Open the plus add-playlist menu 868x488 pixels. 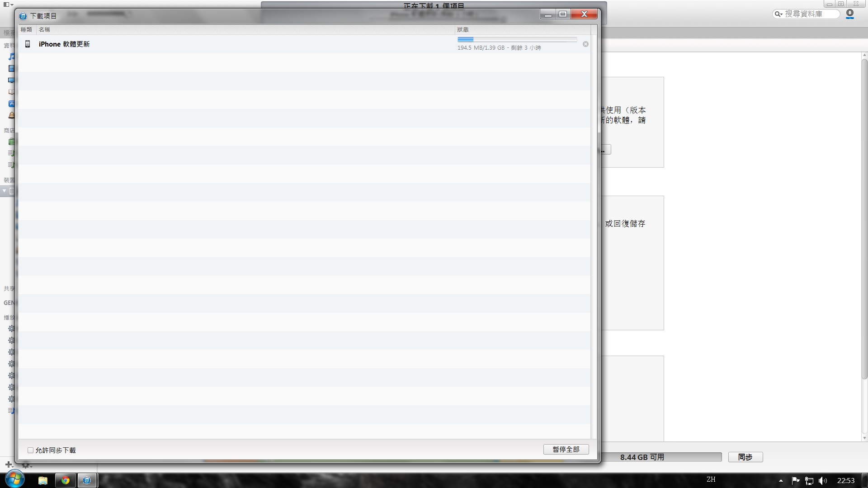point(9,465)
